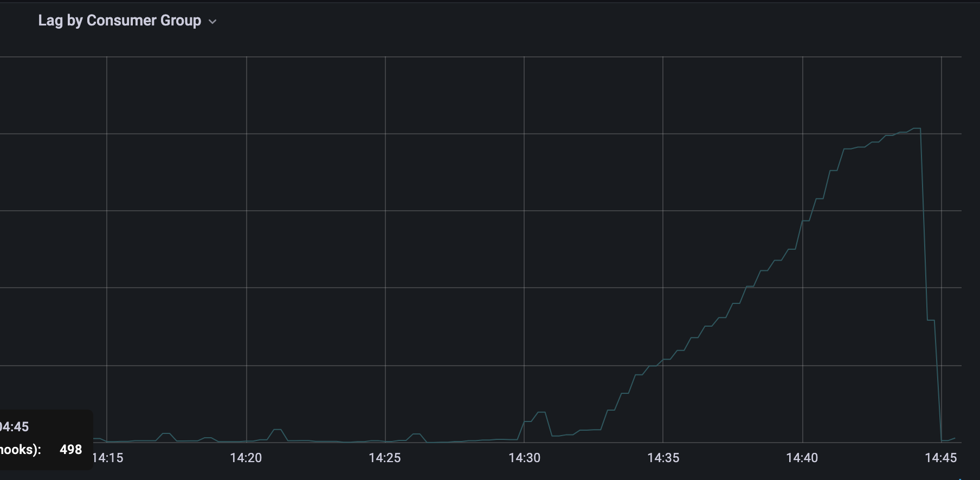The width and height of the screenshot is (980, 480).
Task: Open the Lag by Consumer Group panel menu chevron
Action: (212, 22)
